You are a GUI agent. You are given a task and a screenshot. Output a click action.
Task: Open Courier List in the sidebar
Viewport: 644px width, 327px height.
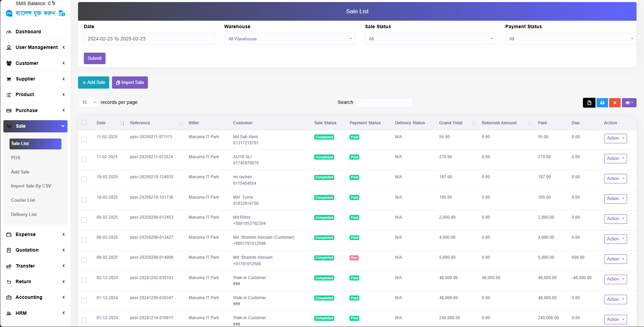[23, 200]
